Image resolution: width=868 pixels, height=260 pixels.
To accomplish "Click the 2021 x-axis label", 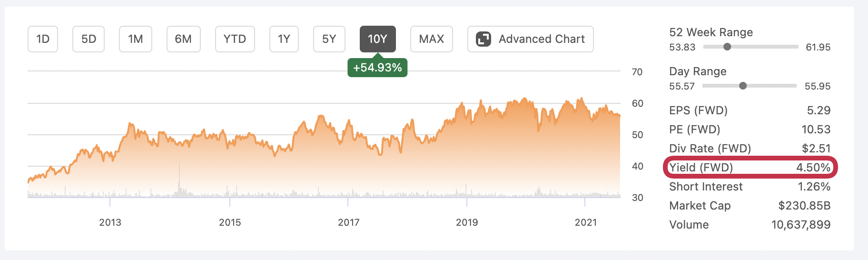I will (586, 222).
